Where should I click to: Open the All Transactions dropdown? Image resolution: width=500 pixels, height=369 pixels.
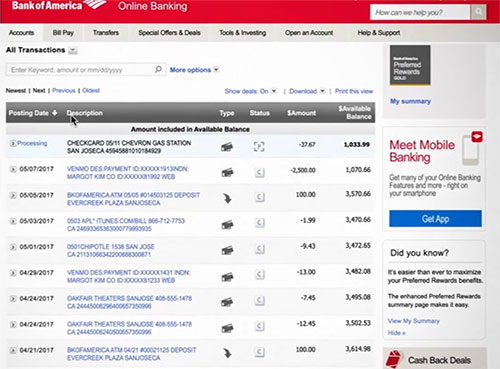click(73, 50)
